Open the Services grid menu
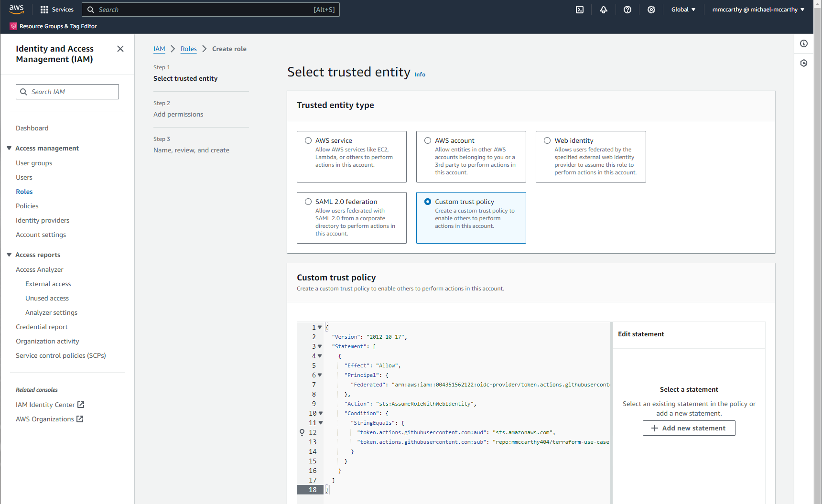The image size is (822, 504). pyautogui.click(x=57, y=10)
